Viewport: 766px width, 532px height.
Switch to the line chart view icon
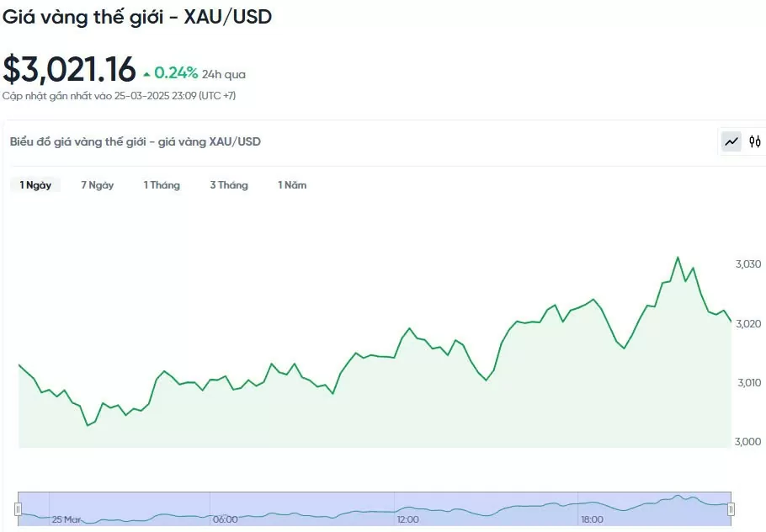click(x=731, y=141)
